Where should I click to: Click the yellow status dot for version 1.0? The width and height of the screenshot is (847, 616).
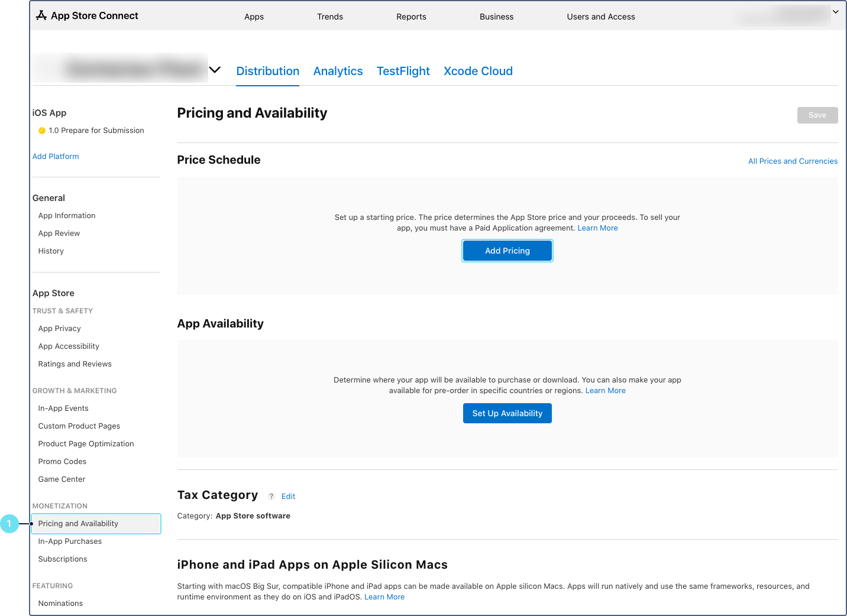point(42,131)
